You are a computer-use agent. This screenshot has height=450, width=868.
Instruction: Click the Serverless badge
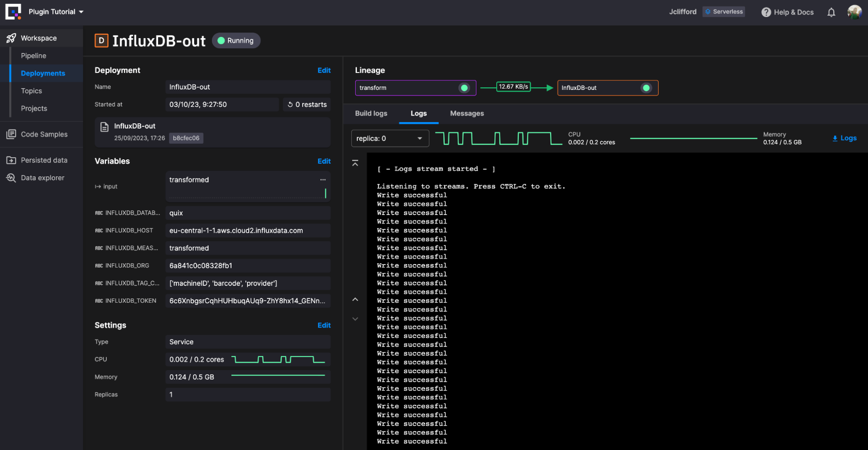coord(724,12)
